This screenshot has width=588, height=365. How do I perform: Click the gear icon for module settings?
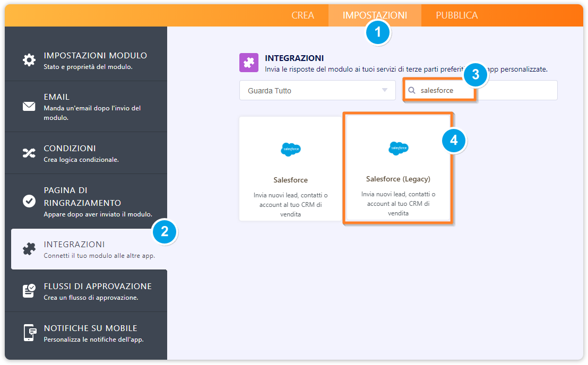(x=29, y=60)
